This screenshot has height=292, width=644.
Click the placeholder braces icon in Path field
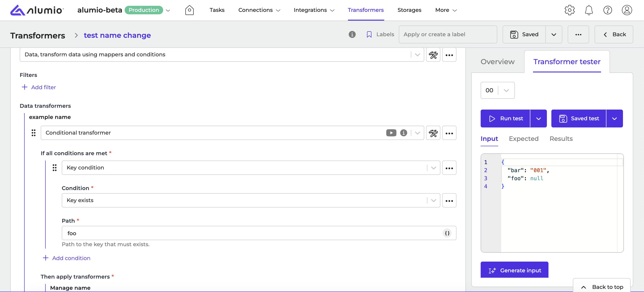(x=447, y=233)
